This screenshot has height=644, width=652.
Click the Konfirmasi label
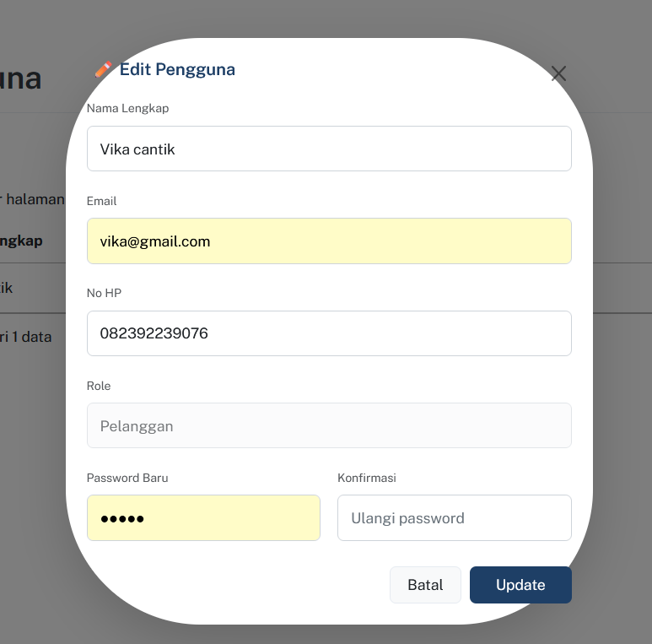366,478
